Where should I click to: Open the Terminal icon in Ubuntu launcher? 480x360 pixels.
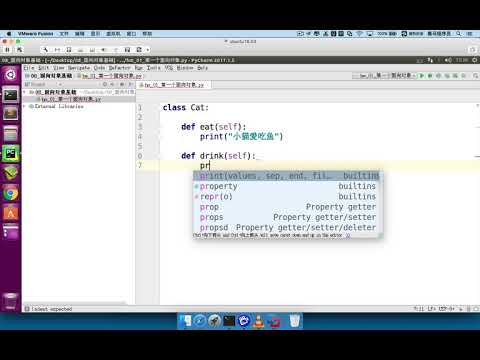pyautogui.click(x=11, y=96)
